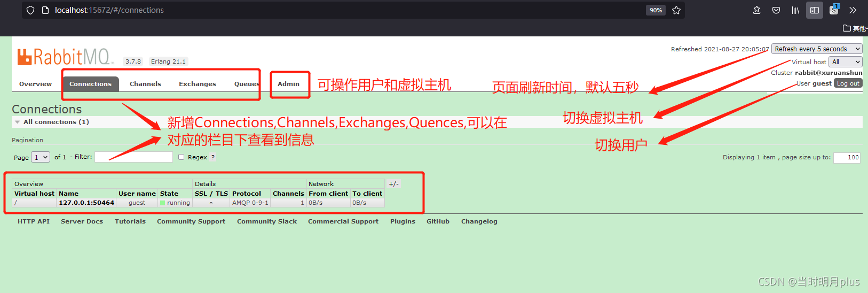Open the downloads toolbar icon
Image resolution: width=868 pixels, height=293 pixels.
[x=756, y=10]
